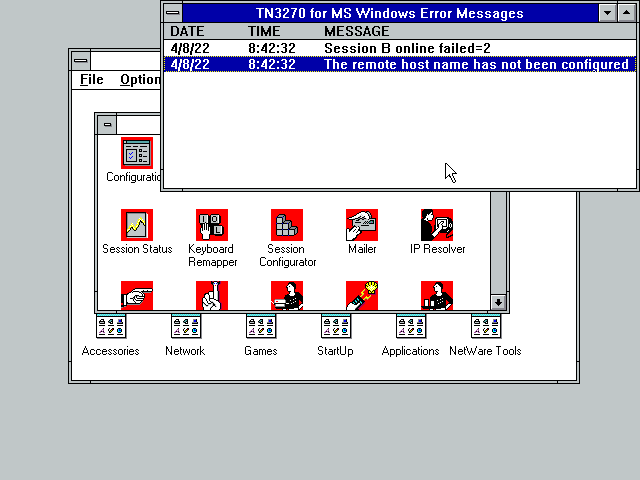This screenshot has width=640, height=480.
Task: Launch the Keyboard Remapper
Action: (x=212, y=225)
